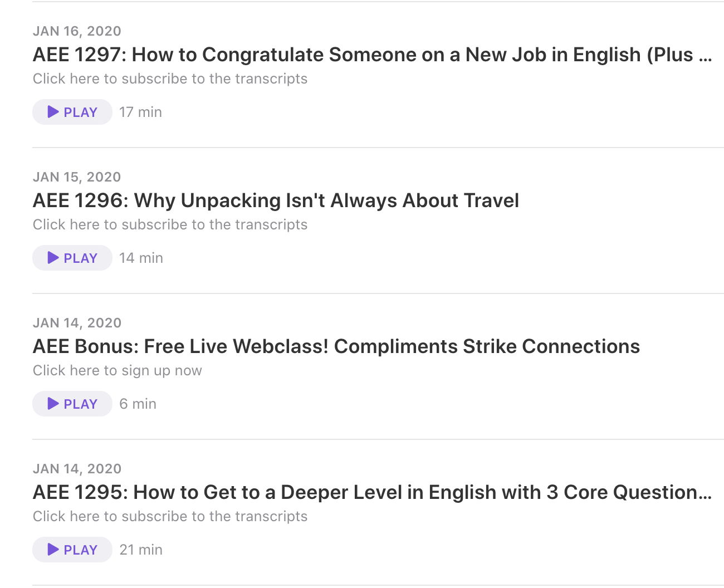724x588 pixels.
Task: Click the transcripts subscription text under AEE 1297
Action: tap(170, 79)
